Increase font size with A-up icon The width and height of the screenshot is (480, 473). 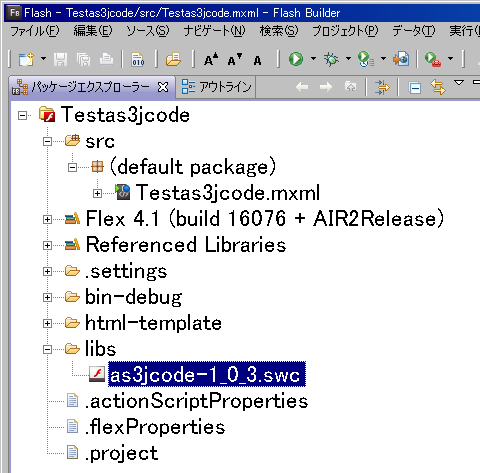click(x=211, y=59)
